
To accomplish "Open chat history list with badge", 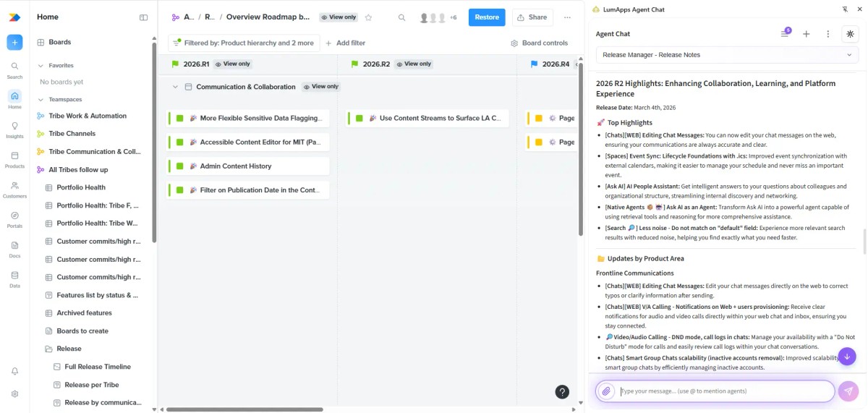I will 786,33.
